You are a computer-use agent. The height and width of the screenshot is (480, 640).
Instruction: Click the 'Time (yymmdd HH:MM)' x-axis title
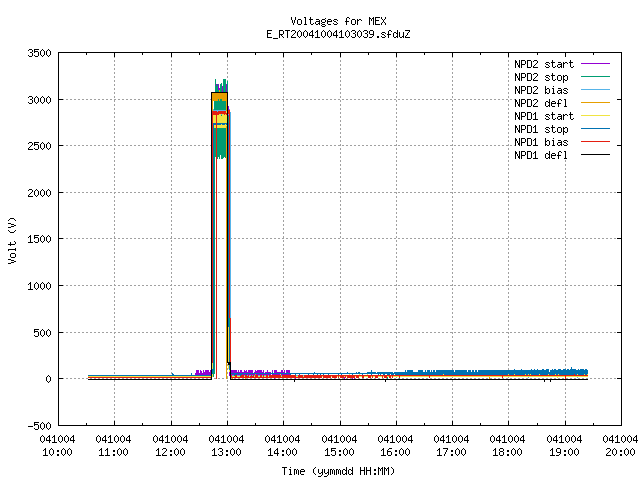[x=338, y=471]
